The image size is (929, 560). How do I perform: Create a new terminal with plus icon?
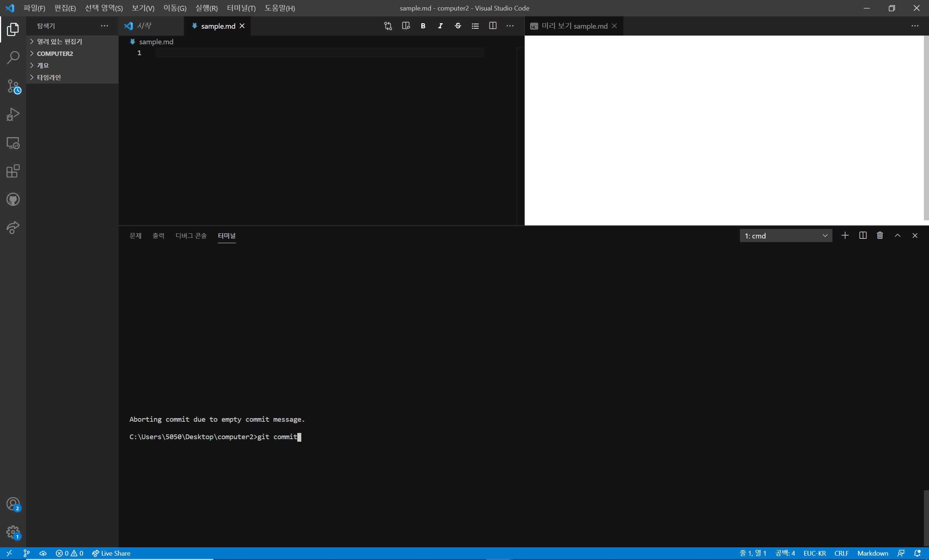(x=845, y=236)
